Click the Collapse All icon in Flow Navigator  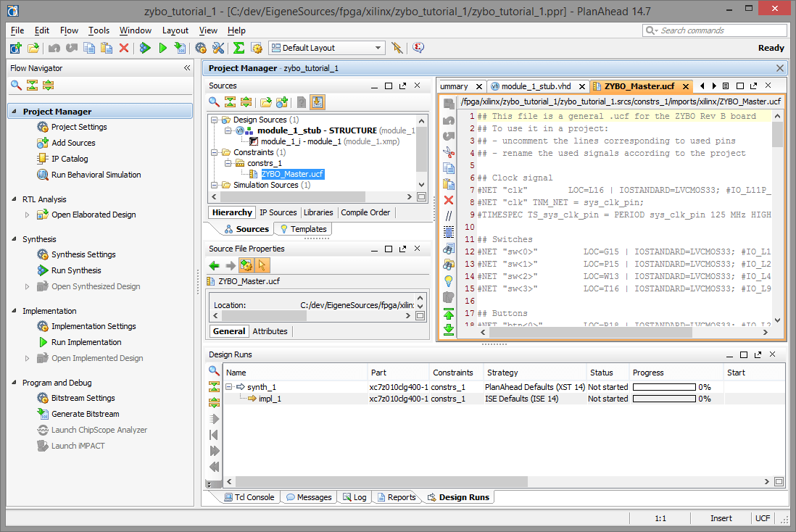32,86
